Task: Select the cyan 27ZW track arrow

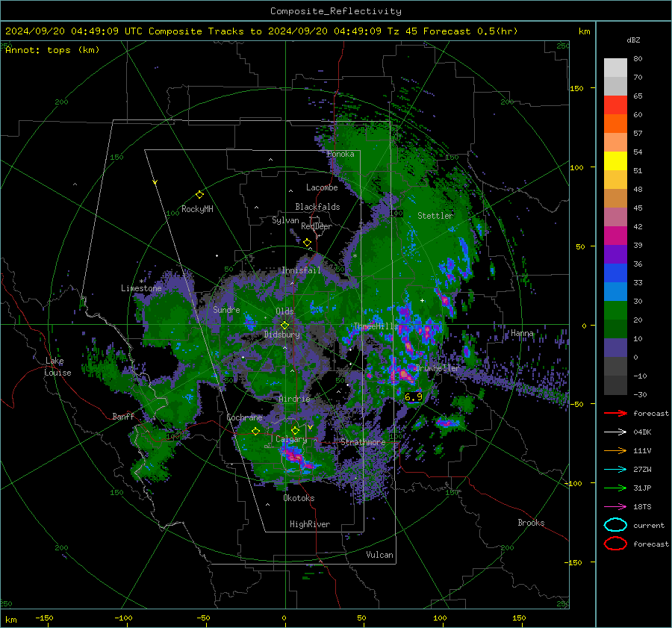Action: pos(615,470)
